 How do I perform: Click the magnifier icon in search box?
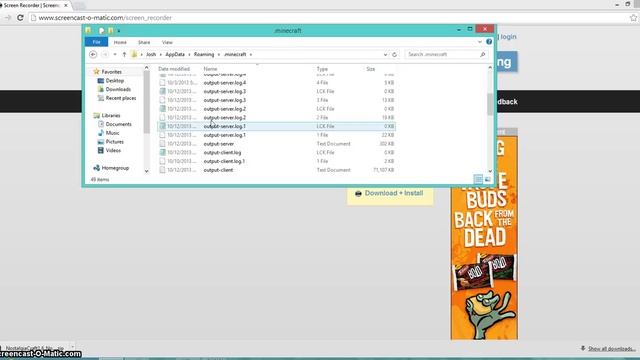click(482, 54)
